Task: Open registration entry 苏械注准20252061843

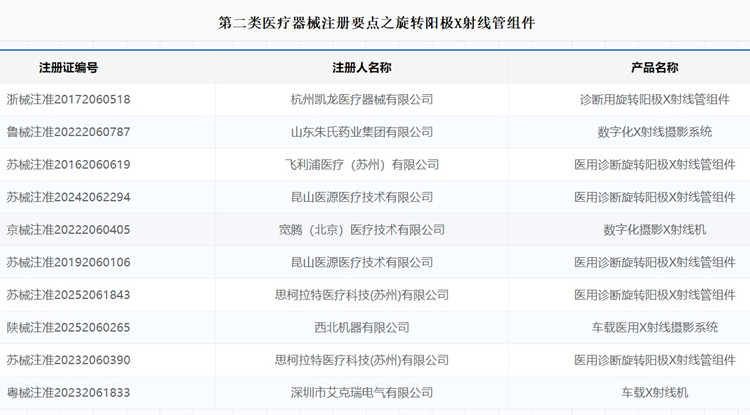Action: coord(68,295)
